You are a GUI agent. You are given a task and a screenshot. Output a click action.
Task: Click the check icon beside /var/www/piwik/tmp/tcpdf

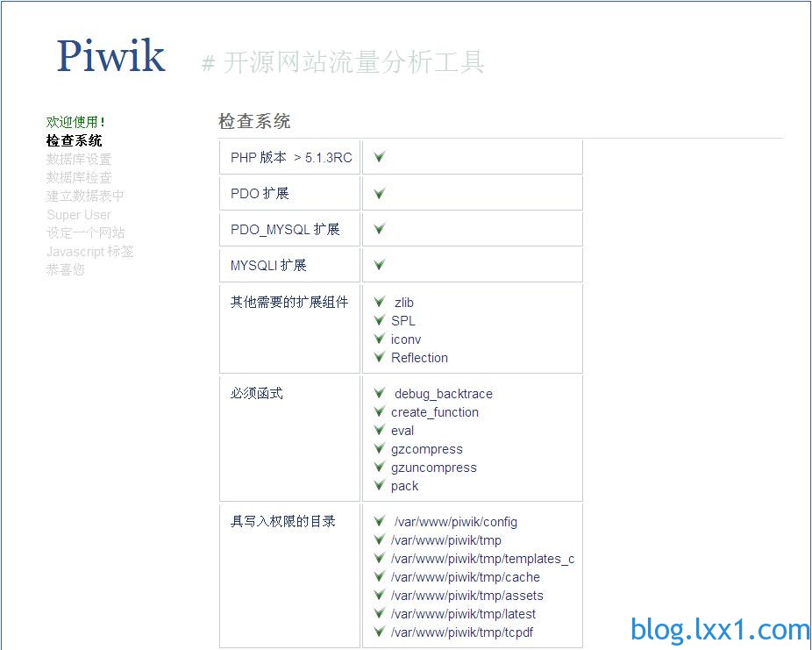click(x=380, y=632)
